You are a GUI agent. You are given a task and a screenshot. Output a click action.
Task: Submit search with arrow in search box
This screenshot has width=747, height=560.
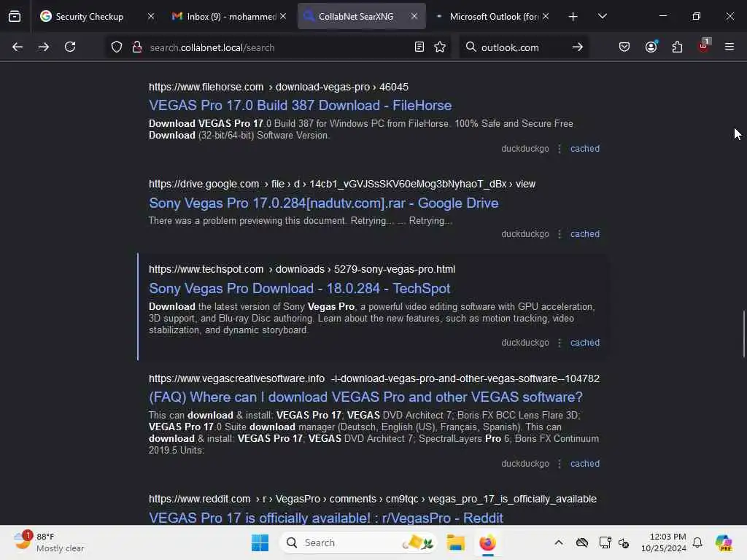578,47
